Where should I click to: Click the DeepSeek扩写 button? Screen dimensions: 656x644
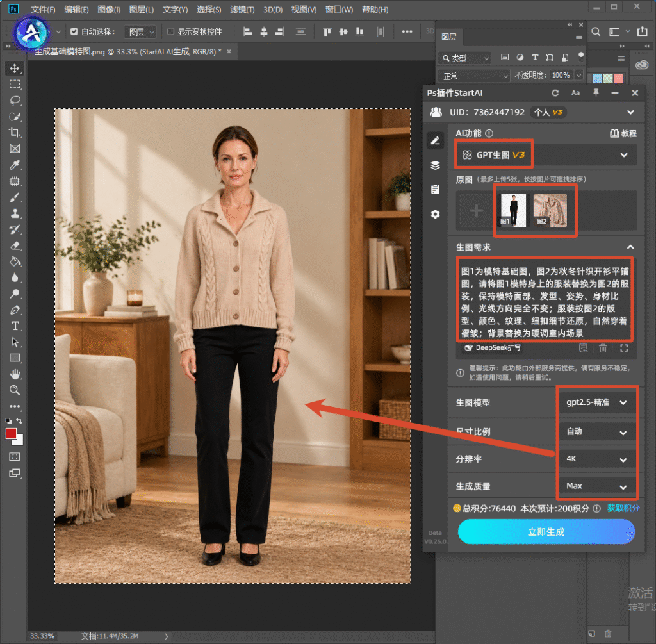click(493, 348)
